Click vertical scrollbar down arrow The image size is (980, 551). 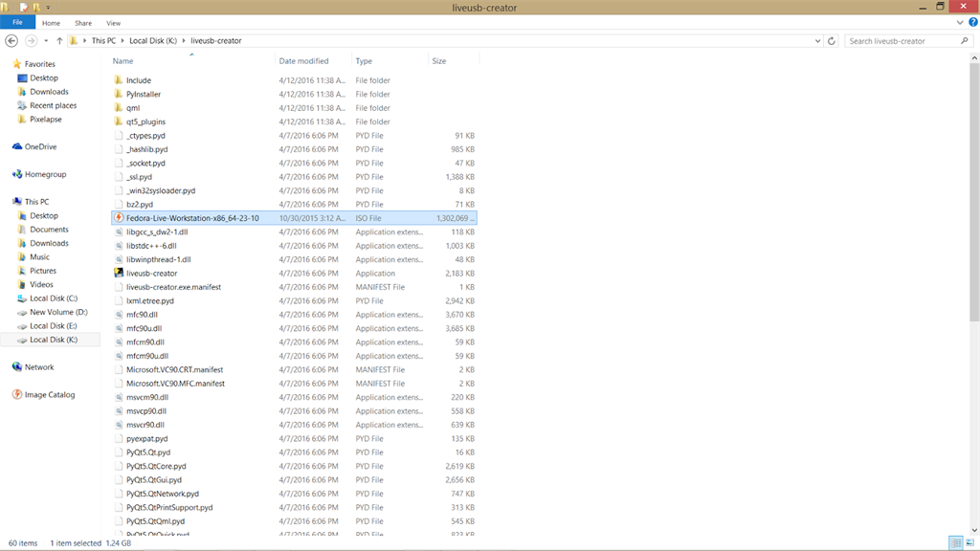(973, 530)
